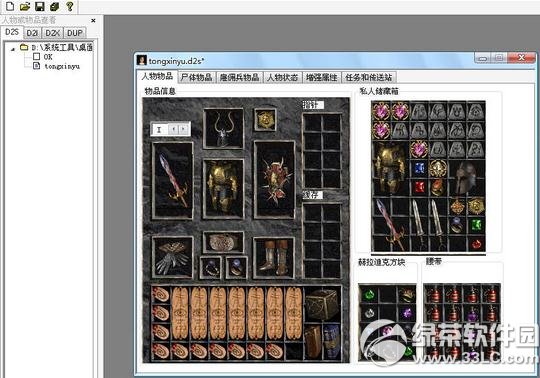This screenshot has height=378, width=540.
Task: Click the previous weapon set arrow
Action: tap(174, 129)
